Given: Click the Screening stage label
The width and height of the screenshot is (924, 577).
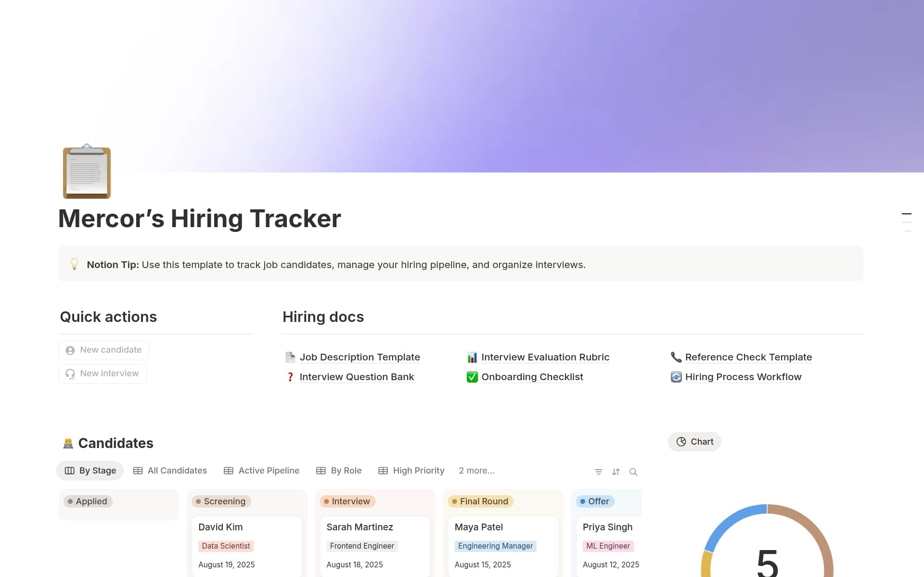Looking at the screenshot, I should pyautogui.click(x=221, y=501).
